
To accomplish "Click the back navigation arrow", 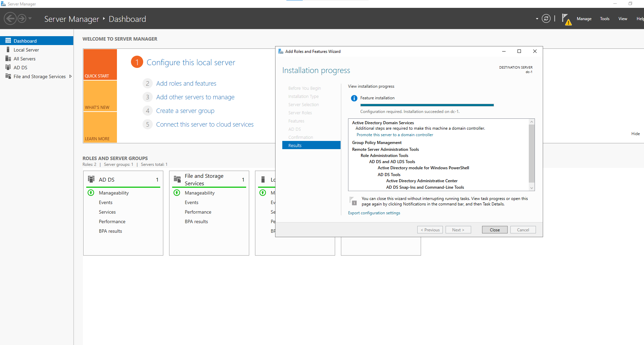I will tap(10, 18).
